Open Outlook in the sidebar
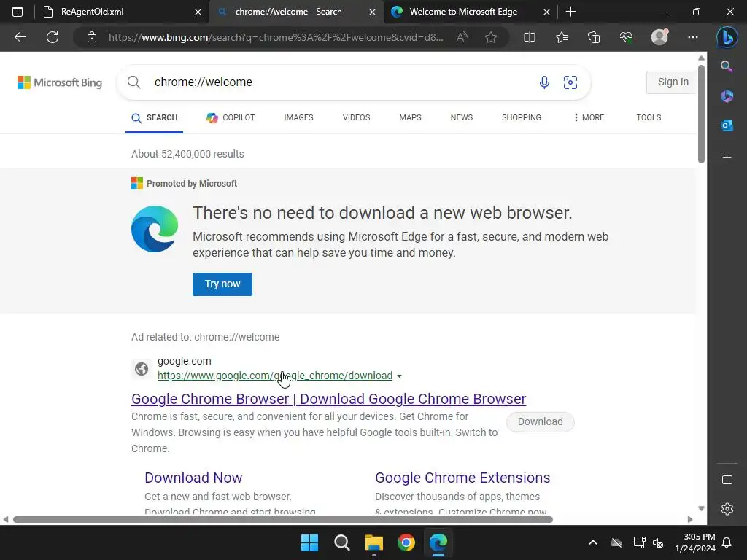 (x=727, y=125)
